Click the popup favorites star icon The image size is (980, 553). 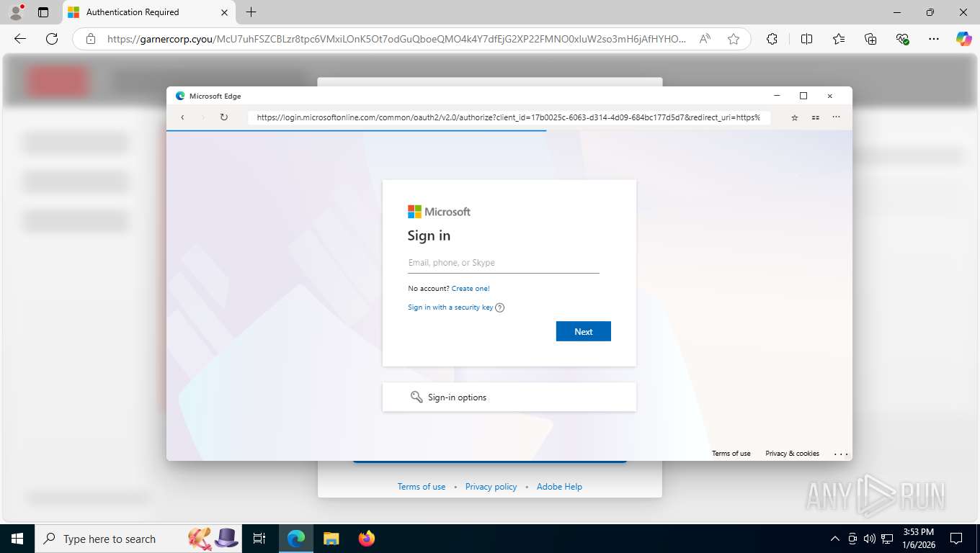tap(794, 117)
